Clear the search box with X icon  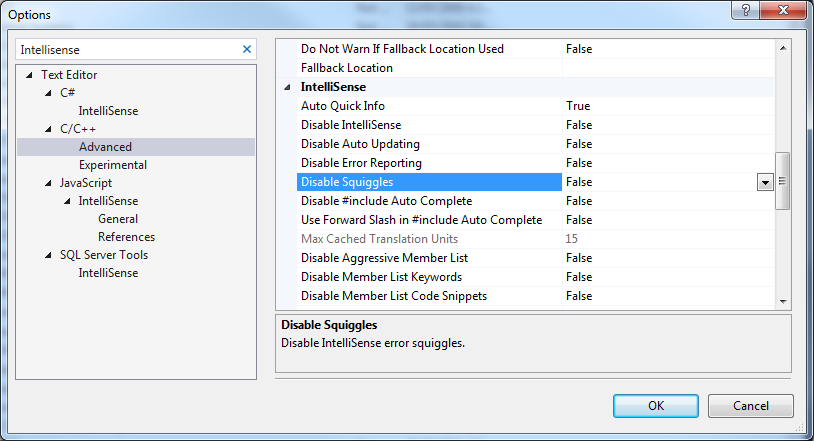point(247,49)
